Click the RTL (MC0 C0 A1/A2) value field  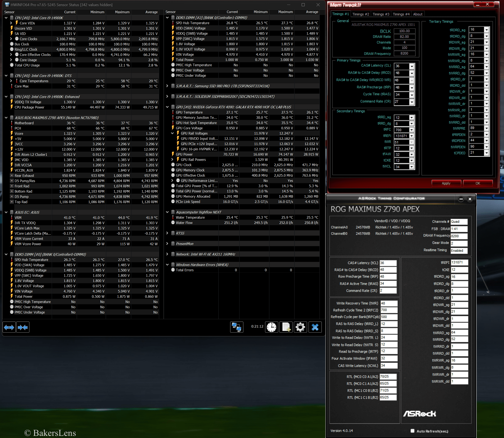tap(388, 377)
